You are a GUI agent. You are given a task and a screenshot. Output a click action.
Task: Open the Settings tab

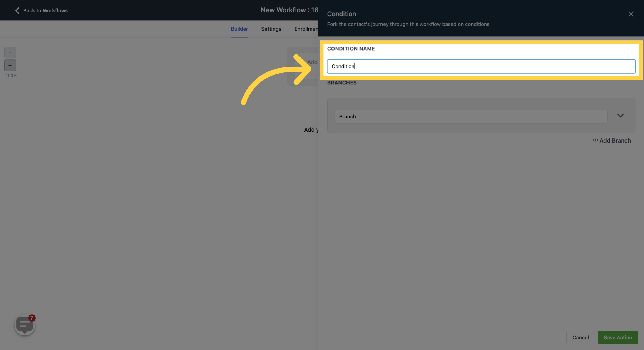pyautogui.click(x=271, y=29)
